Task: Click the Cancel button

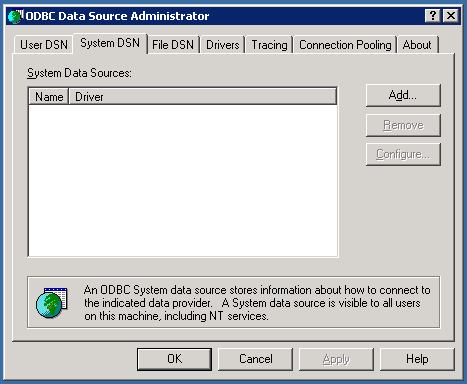Action: [x=255, y=359]
